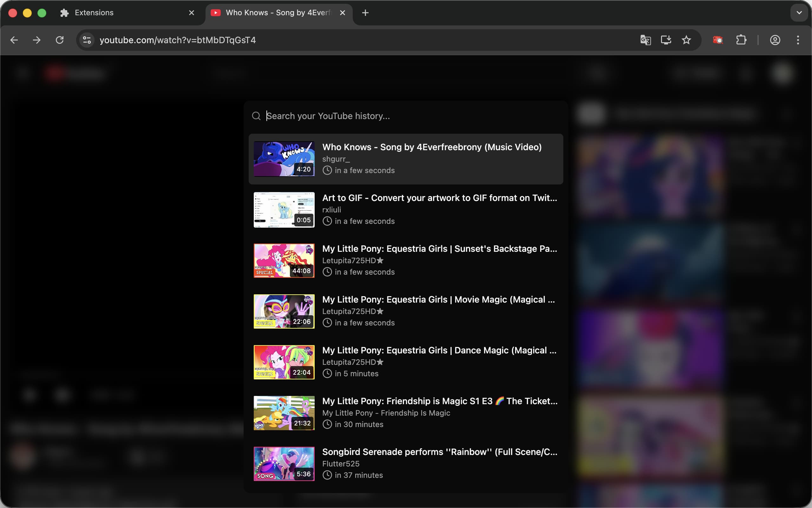The width and height of the screenshot is (812, 508).
Task: Click clock icon on Who Knows result
Action: point(327,170)
